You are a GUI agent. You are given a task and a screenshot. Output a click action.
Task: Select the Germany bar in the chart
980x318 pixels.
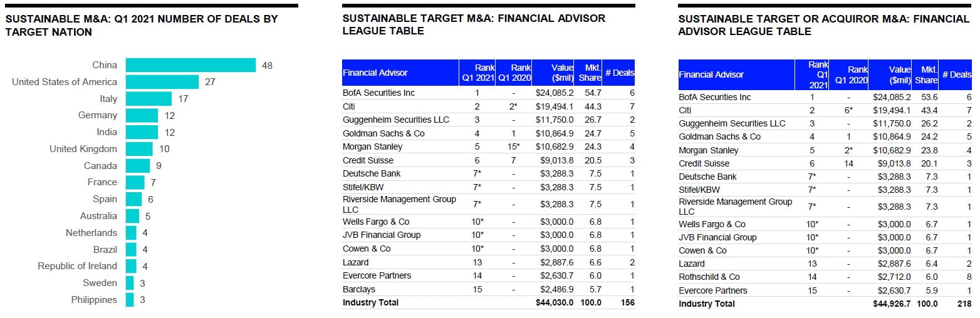pos(142,115)
